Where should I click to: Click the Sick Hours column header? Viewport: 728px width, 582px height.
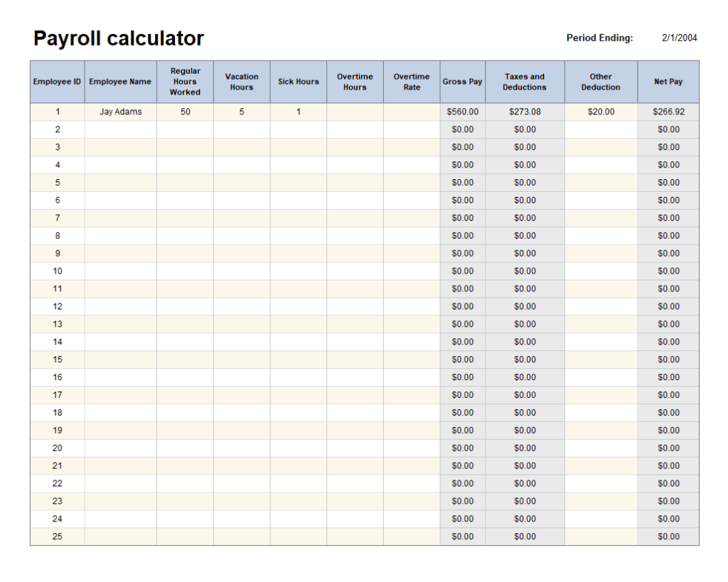[298, 82]
